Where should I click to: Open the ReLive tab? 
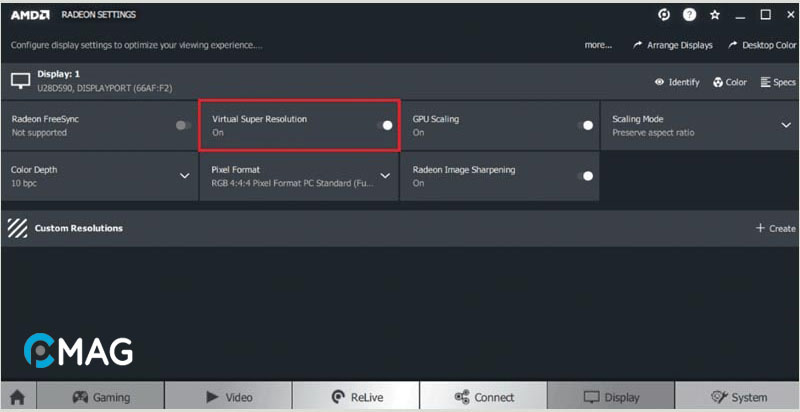point(356,396)
